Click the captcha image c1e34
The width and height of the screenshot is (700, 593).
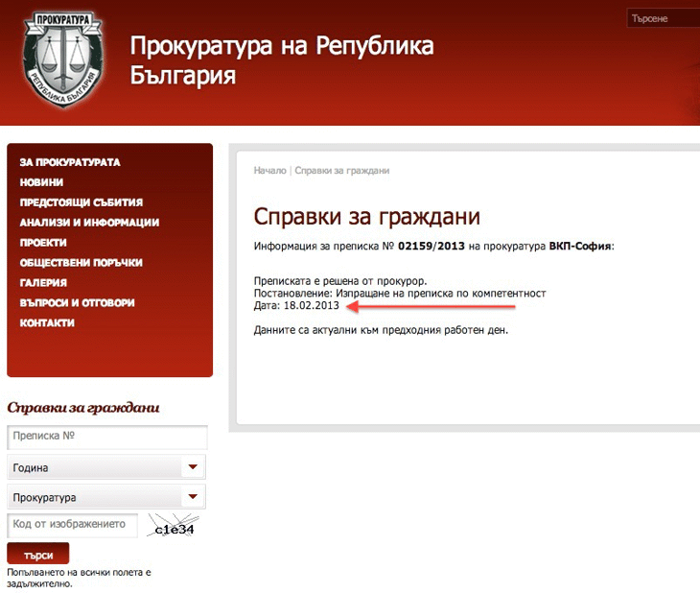click(174, 525)
